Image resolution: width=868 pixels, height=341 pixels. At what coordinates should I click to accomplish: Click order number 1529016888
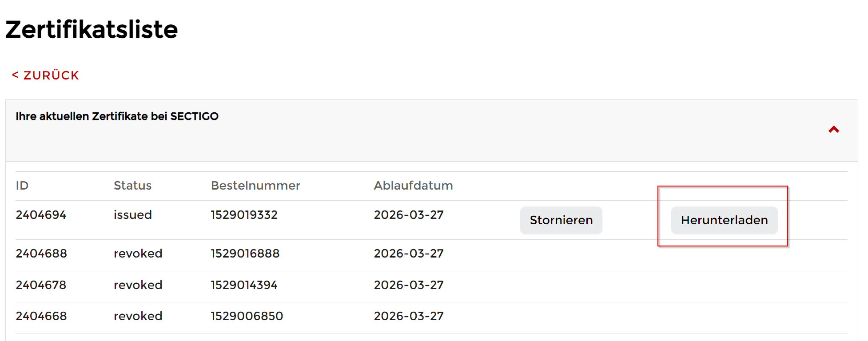click(x=245, y=254)
